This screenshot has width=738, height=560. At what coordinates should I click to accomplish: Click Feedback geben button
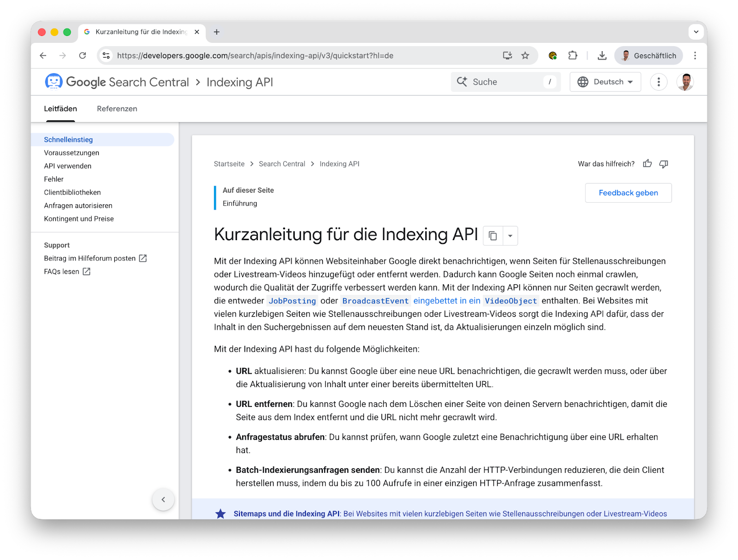point(628,193)
